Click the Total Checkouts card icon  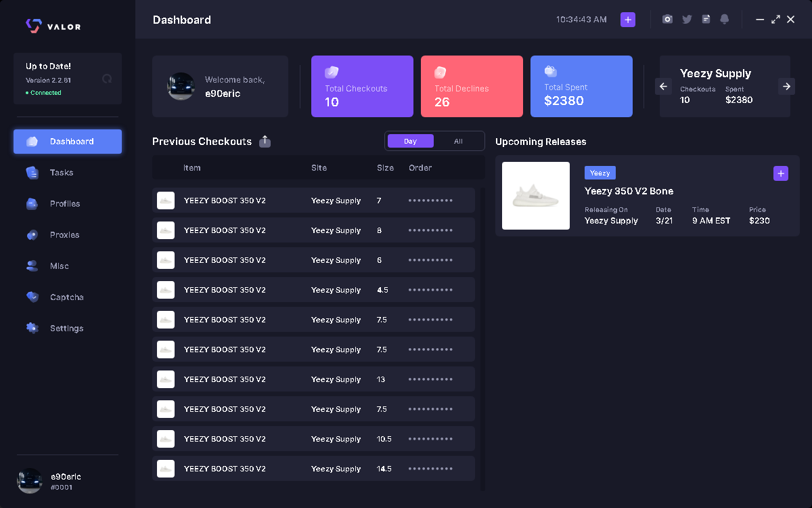(332, 72)
